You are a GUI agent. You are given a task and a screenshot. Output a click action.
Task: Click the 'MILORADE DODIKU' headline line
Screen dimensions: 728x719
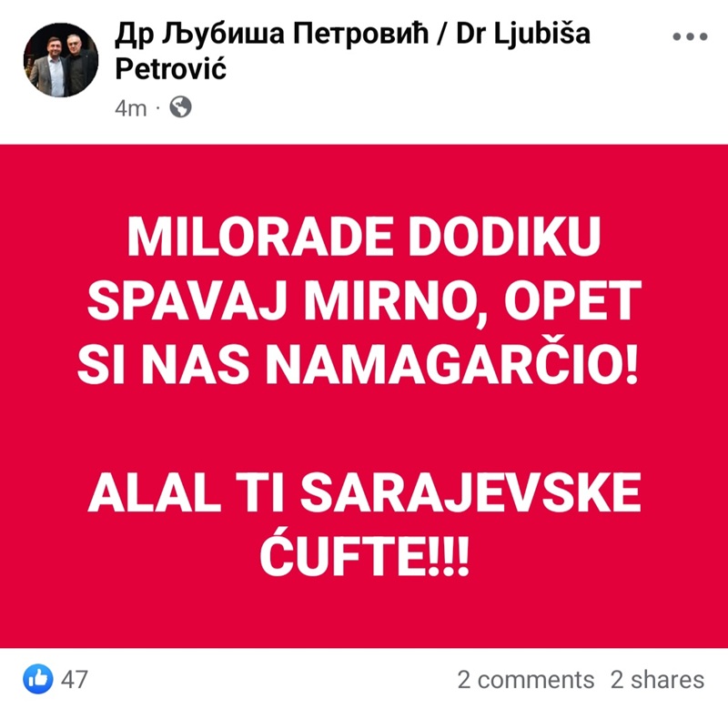click(x=364, y=237)
